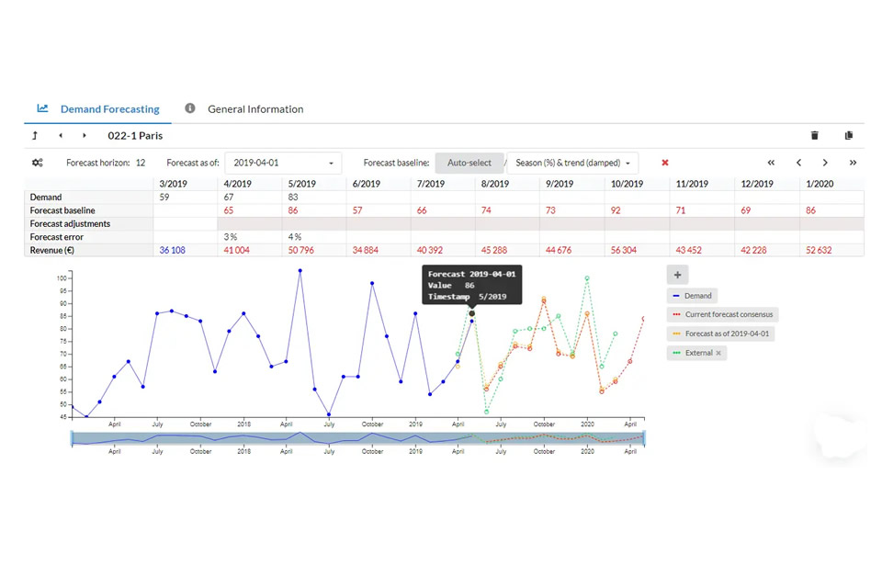The image size is (882, 588).
Task: Click the red X reset baseline icon
Action: click(x=665, y=163)
